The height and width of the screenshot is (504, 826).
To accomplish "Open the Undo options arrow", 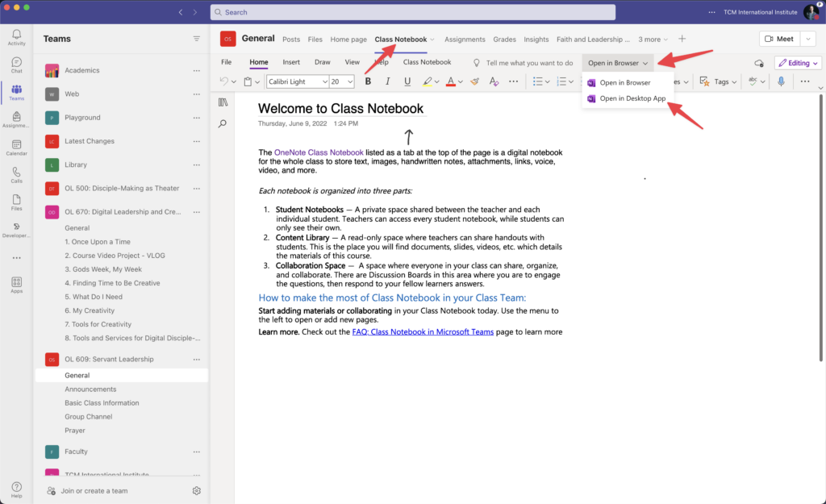I will pos(234,82).
